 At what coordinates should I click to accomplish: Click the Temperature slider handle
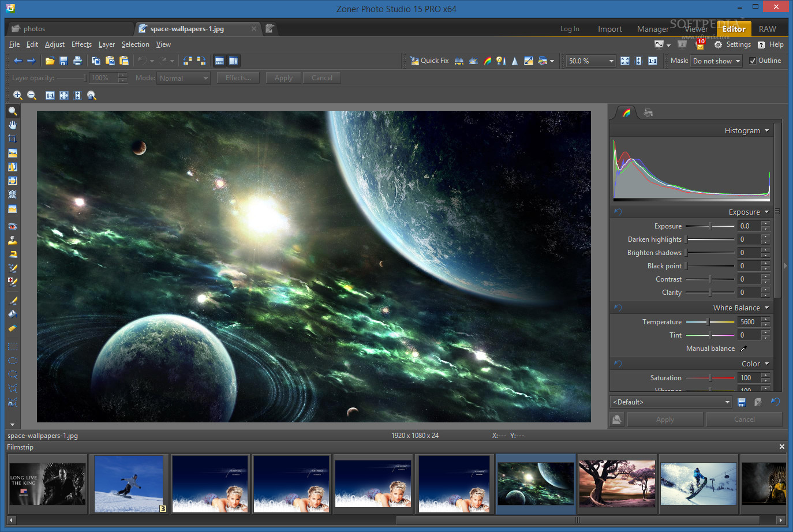click(x=708, y=322)
